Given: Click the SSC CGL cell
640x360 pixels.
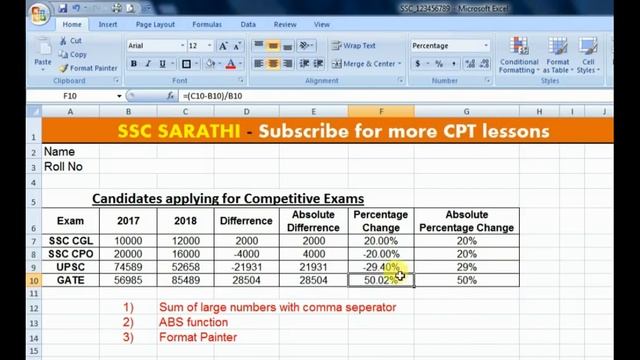Looking at the screenshot, I should coord(71,241).
